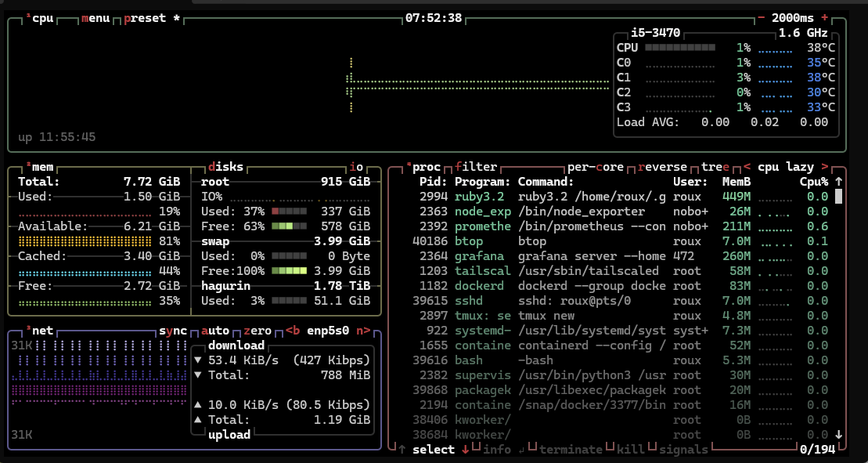The height and width of the screenshot is (463, 868).
Task: Toggle reverse sorting order of processes
Action: pyautogui.click(x=662, y=167)
